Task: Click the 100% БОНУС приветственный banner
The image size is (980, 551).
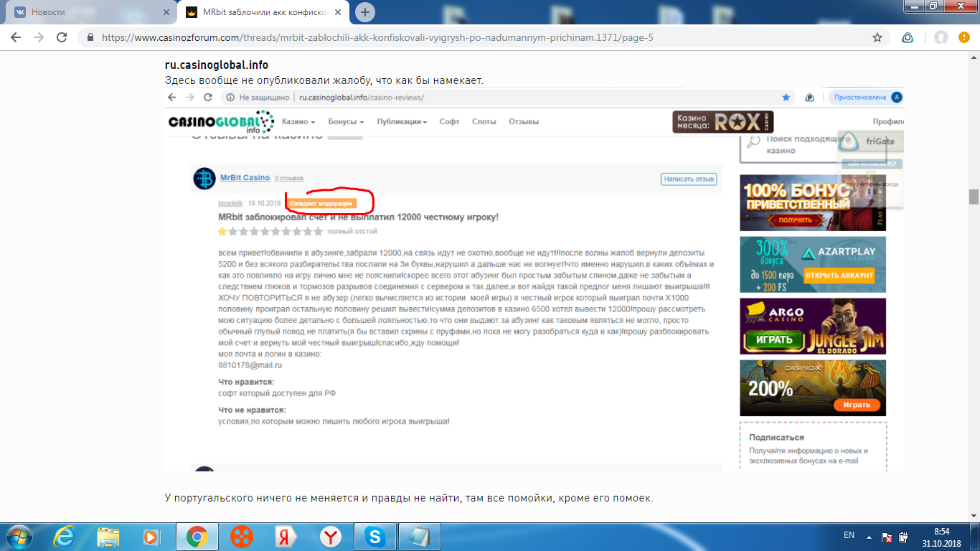Action: pyautogui.click(x=813, y=203)
